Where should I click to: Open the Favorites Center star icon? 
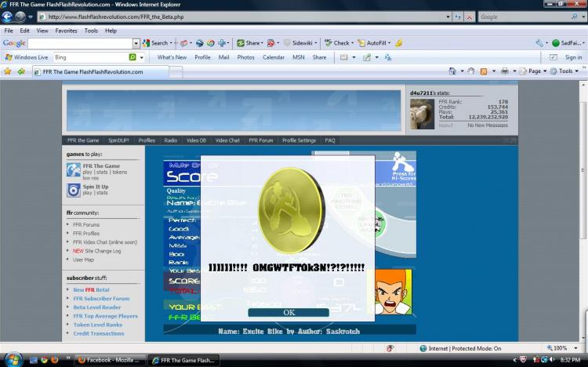(x=7, y=71)
